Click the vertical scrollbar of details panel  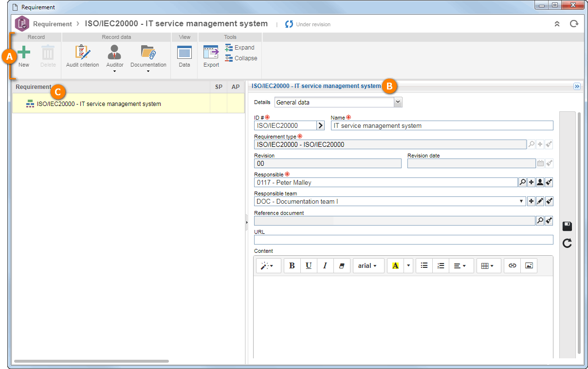(x=579, y=232)
